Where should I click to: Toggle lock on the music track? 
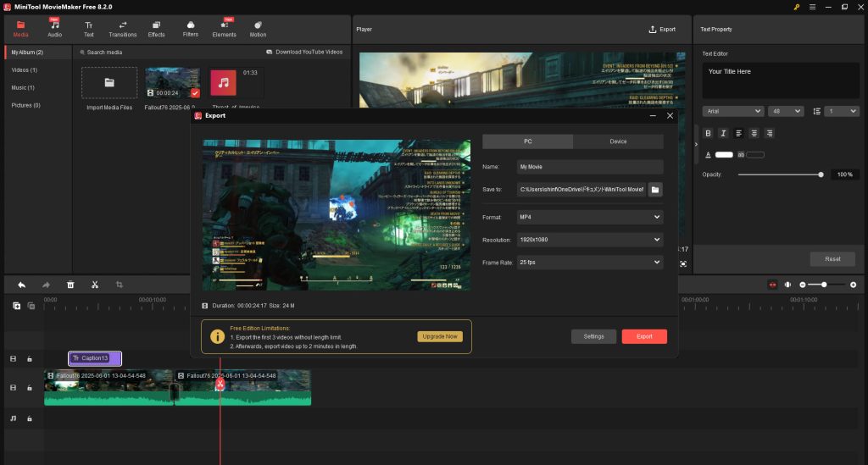(x=30, y=419)
